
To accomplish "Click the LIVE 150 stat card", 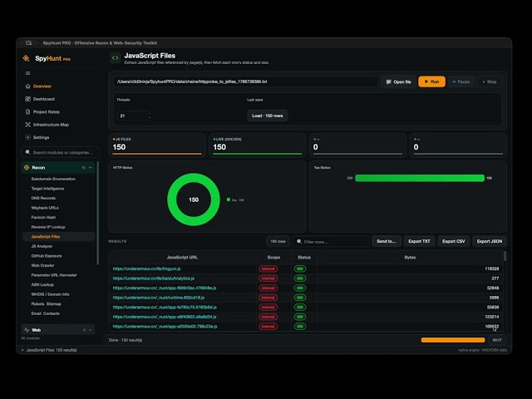I will click(x=258, y=145).
